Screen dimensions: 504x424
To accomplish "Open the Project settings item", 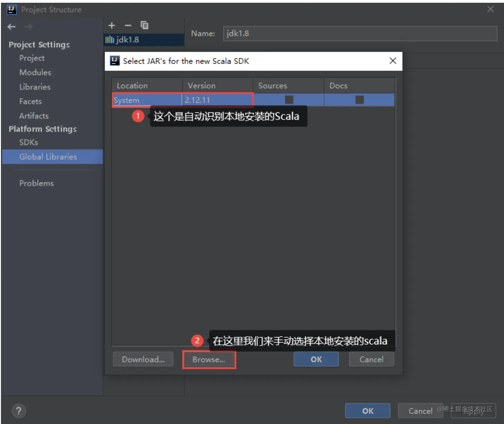I will point(32,58).
